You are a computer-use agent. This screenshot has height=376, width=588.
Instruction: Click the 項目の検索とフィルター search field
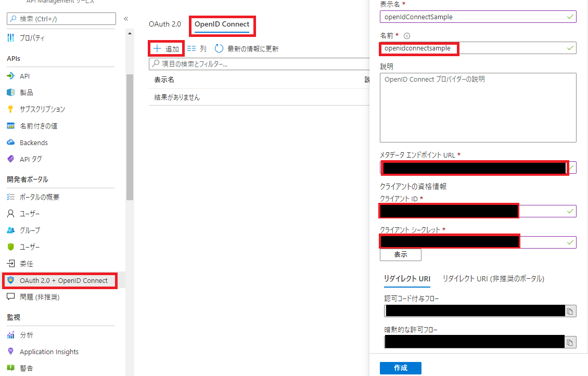pos(259,64)
